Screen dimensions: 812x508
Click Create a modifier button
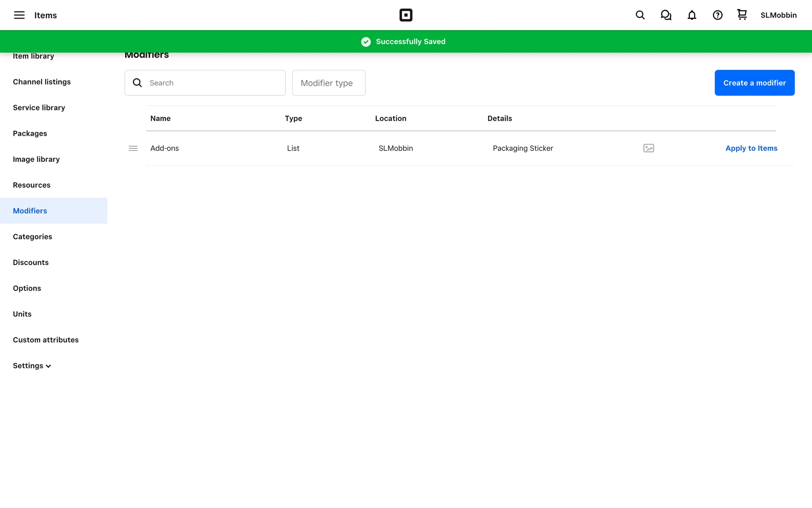pos(754,83)
